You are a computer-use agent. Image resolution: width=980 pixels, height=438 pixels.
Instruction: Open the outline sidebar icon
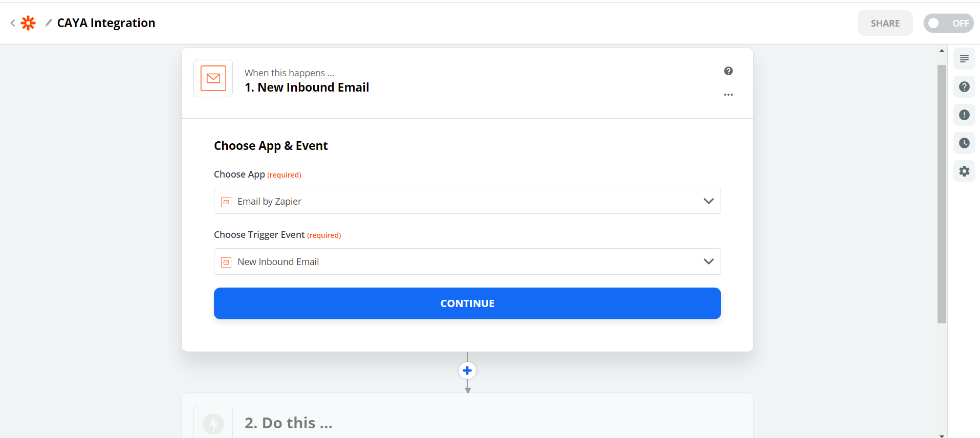pos(964,59)
